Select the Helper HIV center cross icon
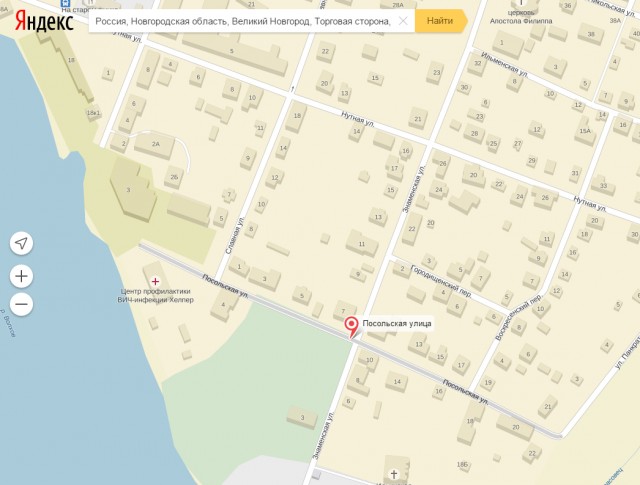The width and height of the screenshot is (640, 485). tap(155, 281)
